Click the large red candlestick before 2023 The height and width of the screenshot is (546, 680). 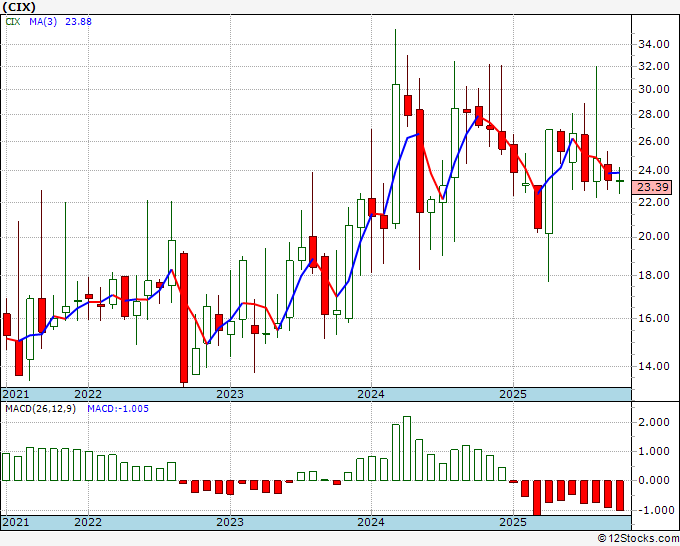(x=184, y=318)
